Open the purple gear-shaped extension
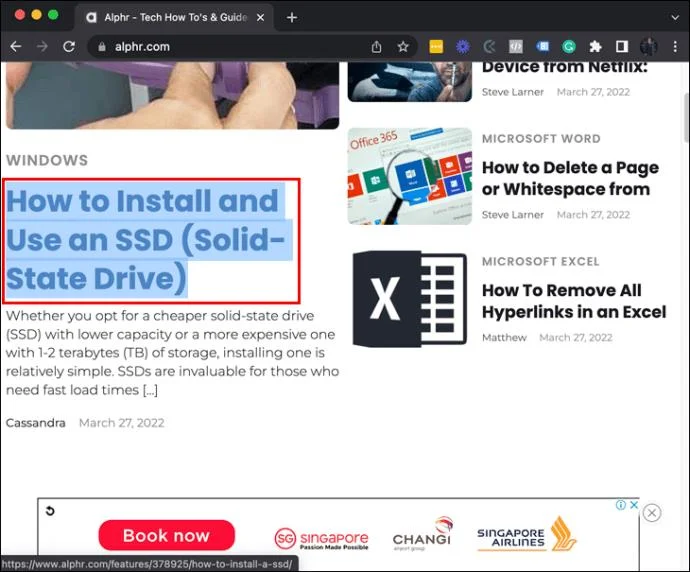 (x=462, y=47)
